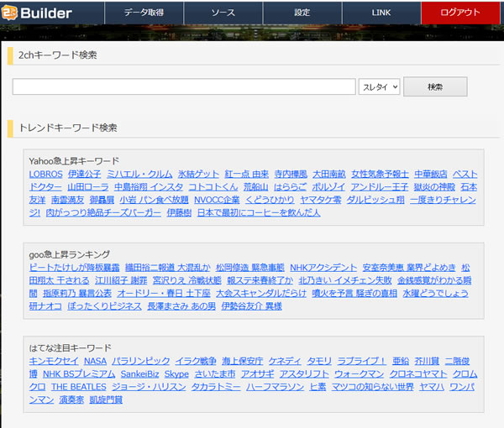Open the 伊達公子 keyword link

click(84, 175)
